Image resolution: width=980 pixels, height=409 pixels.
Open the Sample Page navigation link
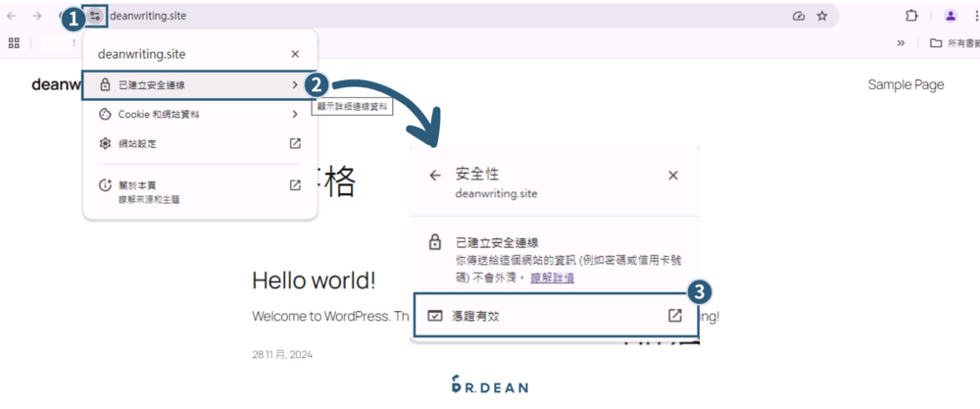tap(906, 85)
